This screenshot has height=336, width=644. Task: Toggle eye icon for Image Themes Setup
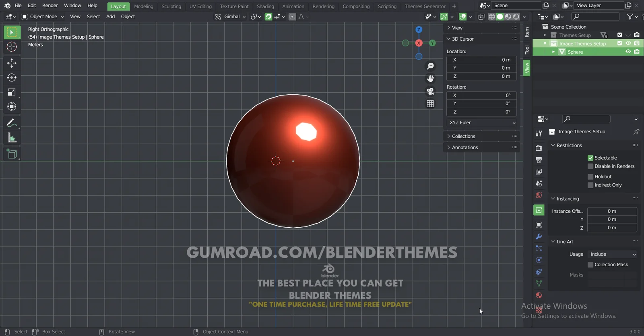point(628,44)
